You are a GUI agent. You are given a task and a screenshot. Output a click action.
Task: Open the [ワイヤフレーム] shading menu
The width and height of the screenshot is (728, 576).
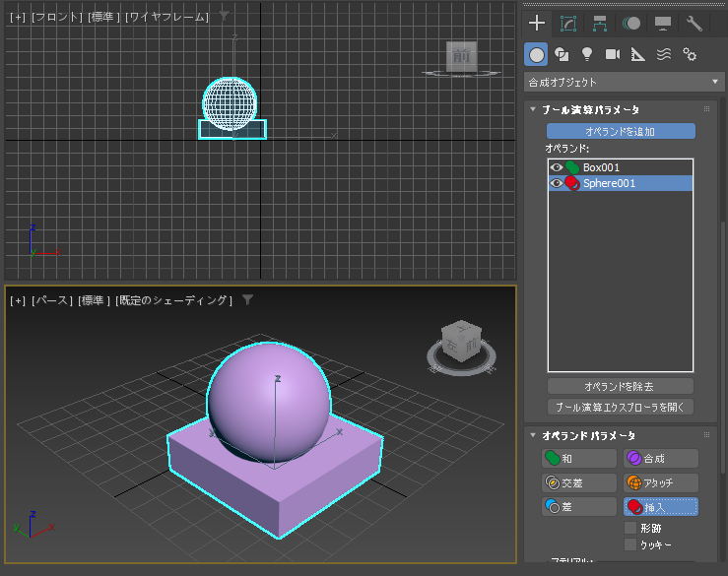click(x=166, y=17)
